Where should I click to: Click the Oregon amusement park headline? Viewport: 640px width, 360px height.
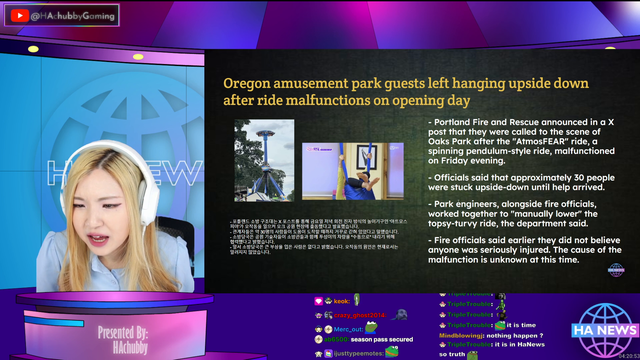406,91
